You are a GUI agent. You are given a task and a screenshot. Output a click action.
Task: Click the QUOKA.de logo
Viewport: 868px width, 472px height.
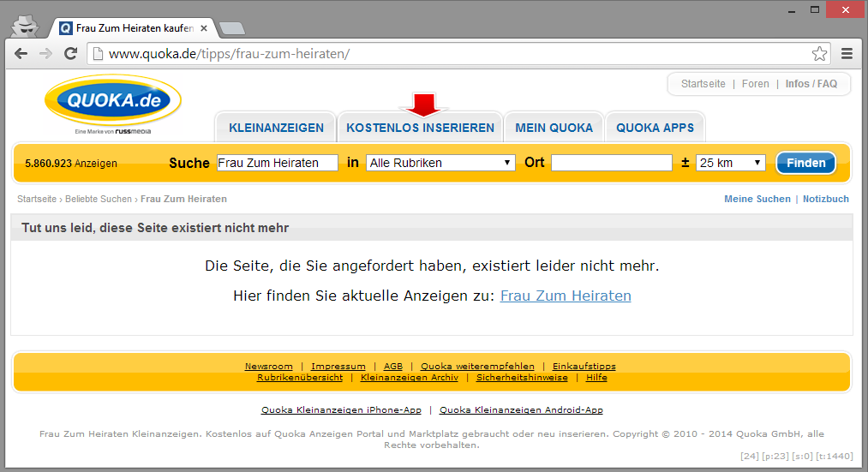[x=113, y=104]
